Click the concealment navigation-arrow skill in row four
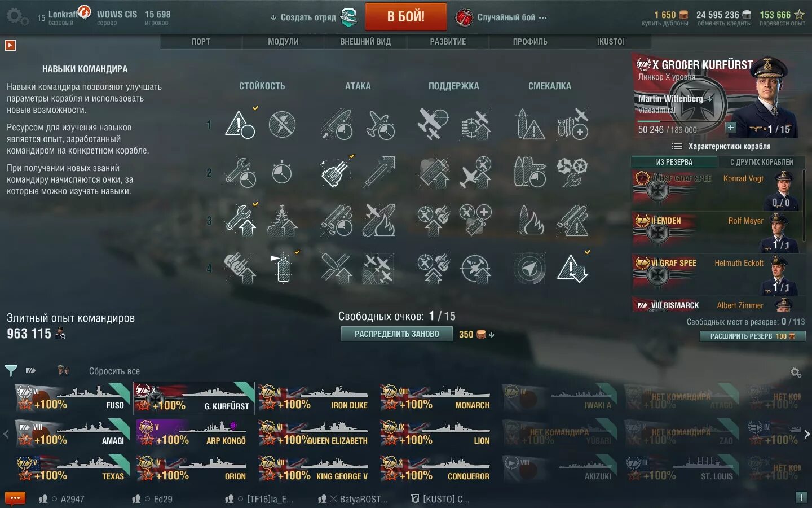 [529, 268]
